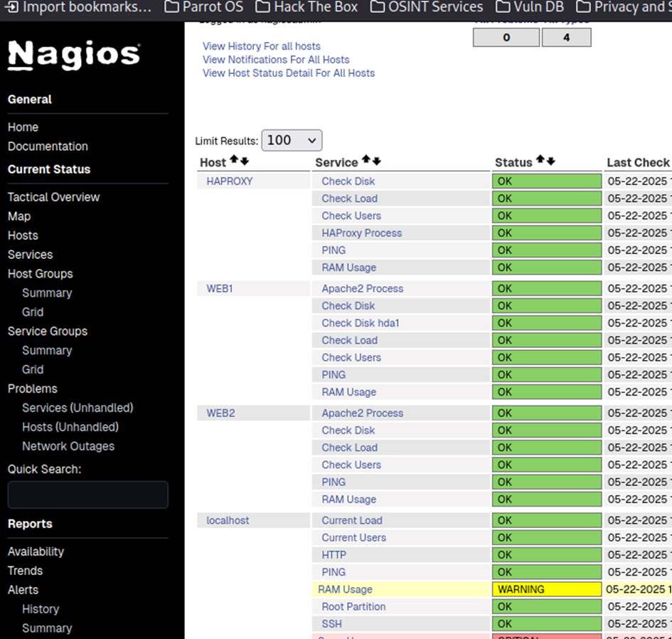The width and height of the screenshot is (672, 639).
Task: Show Services (Unhandled) problems
Action: [78, 408]
